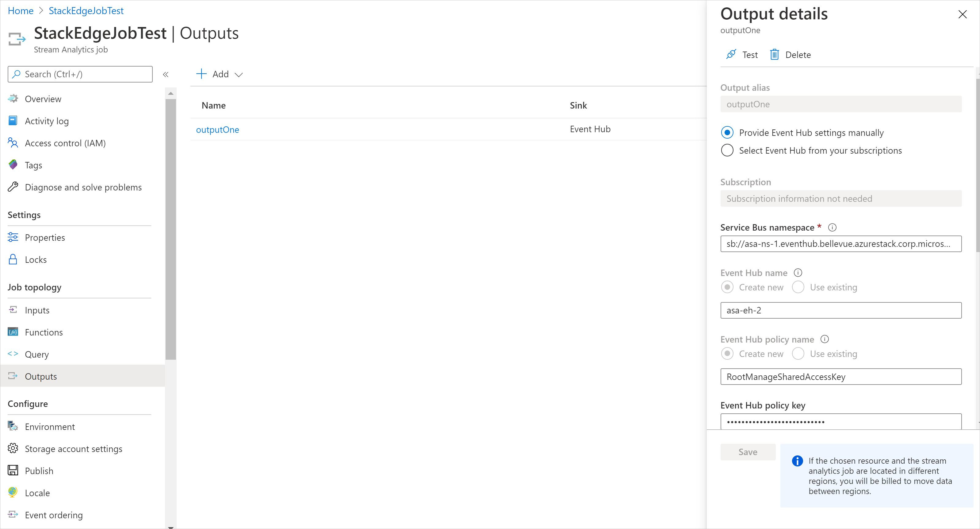This screenshot has width=980, height=529.
Task: Click Service Bus namespace info icon
Action: [x=832, y=228]
